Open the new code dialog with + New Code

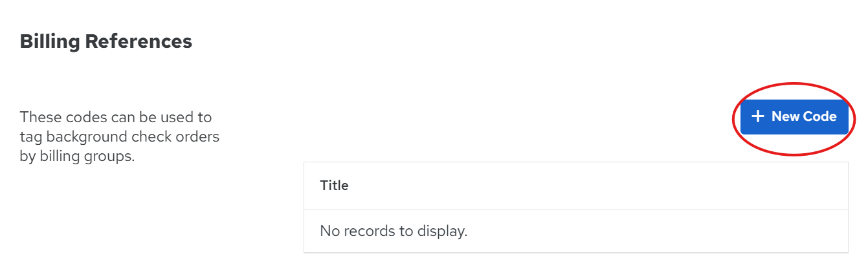pos(794,117)
